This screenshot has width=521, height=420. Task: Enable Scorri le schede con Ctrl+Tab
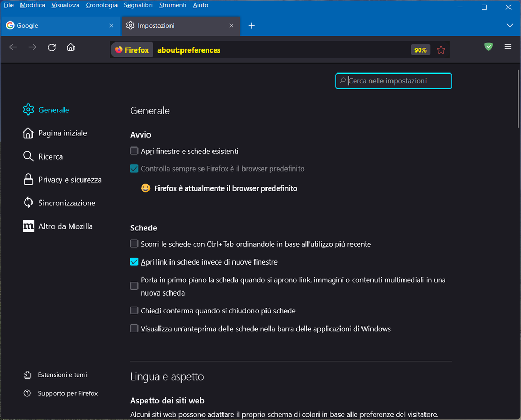pos(134,244)
